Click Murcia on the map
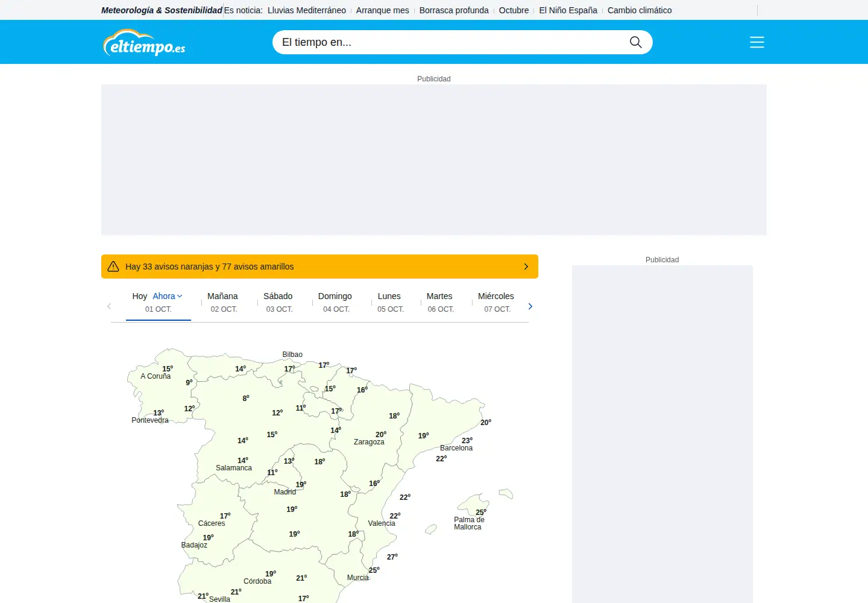Viewport: 868px width, 603px height. point(358,578)
